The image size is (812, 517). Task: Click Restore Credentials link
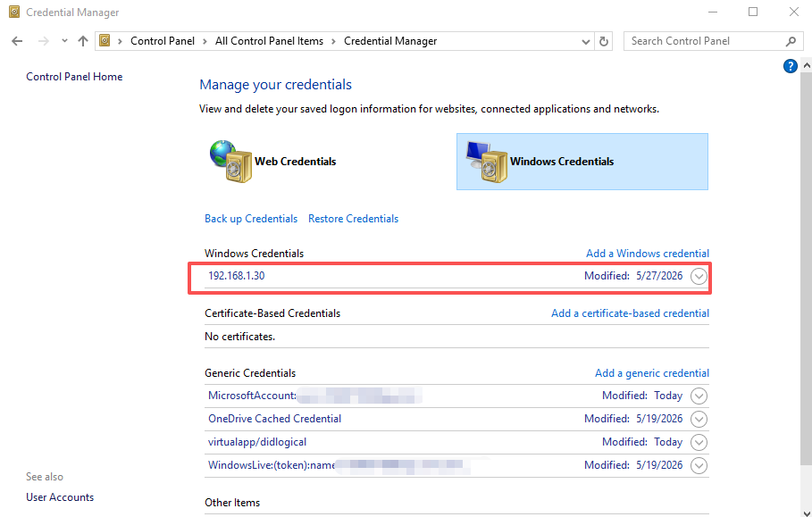(x=353, y=219)
